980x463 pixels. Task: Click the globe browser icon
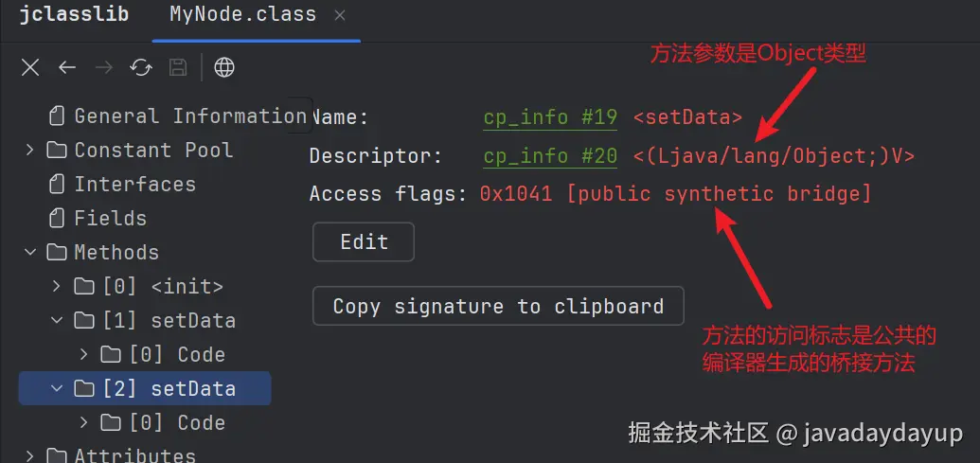click(224, 67)
